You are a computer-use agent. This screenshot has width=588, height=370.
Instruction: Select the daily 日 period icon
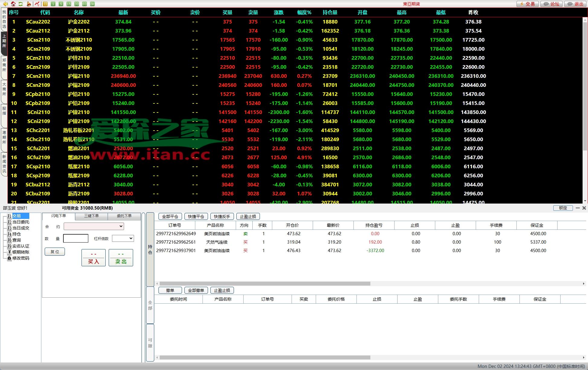coord(45,4)
